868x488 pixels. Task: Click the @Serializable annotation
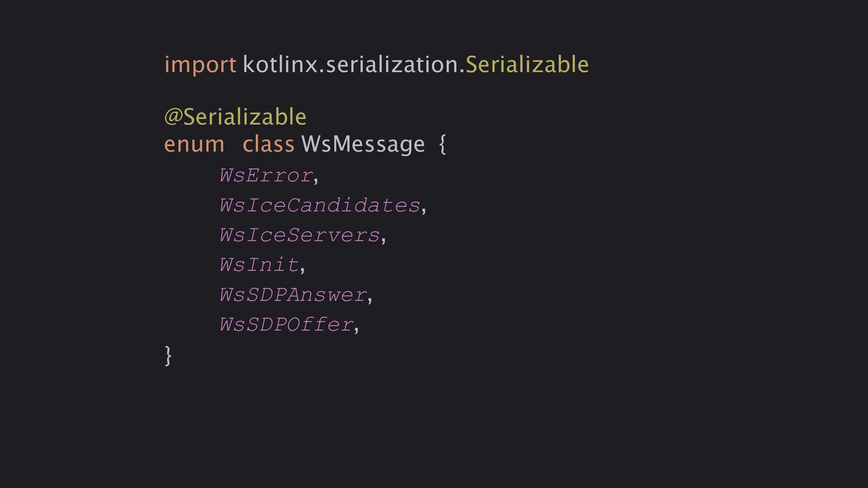coord(235,117)
